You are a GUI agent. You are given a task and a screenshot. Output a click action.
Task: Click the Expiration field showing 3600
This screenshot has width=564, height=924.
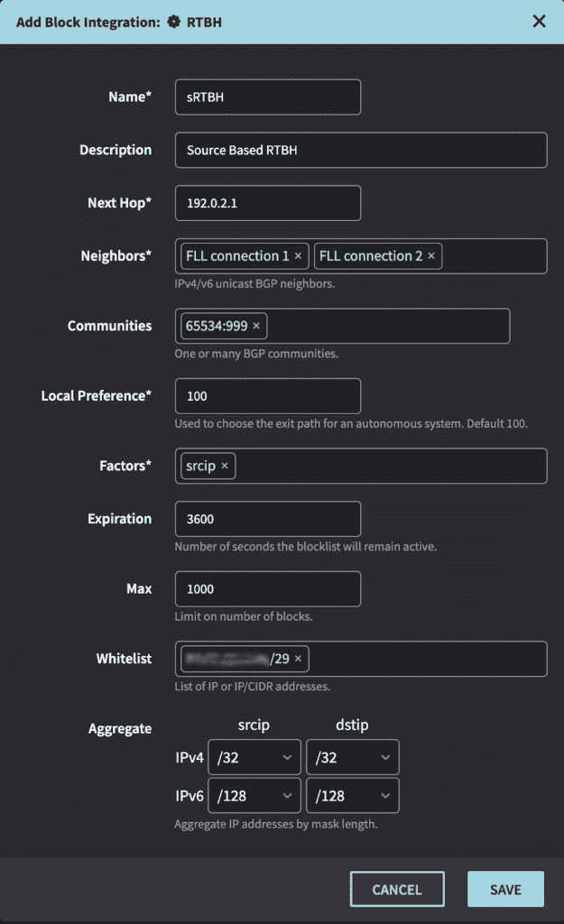click(267, 519)
